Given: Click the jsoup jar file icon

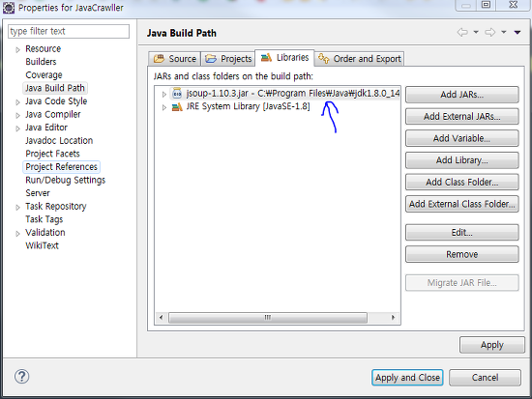Looking at the screenshot, I should [x=177, y=93].
